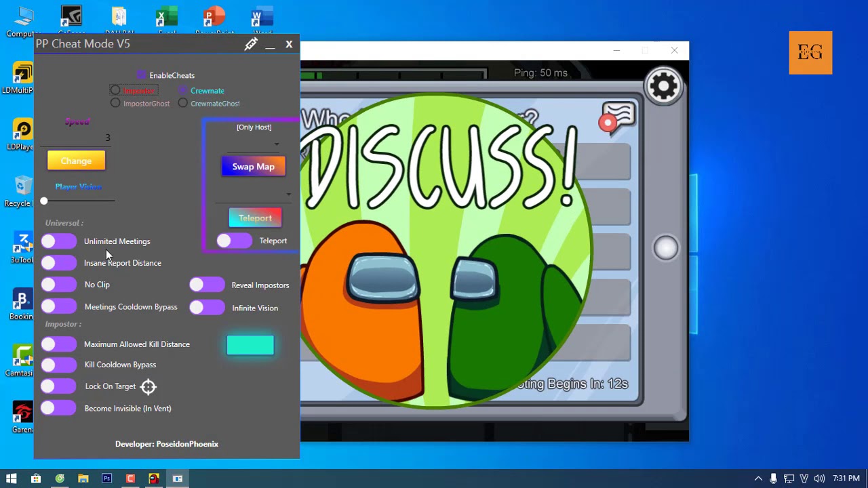Open Microsoft Store from the taskbar
Image resolution: width=868 pixels, height=488 pixels.
tap(36, 479)
